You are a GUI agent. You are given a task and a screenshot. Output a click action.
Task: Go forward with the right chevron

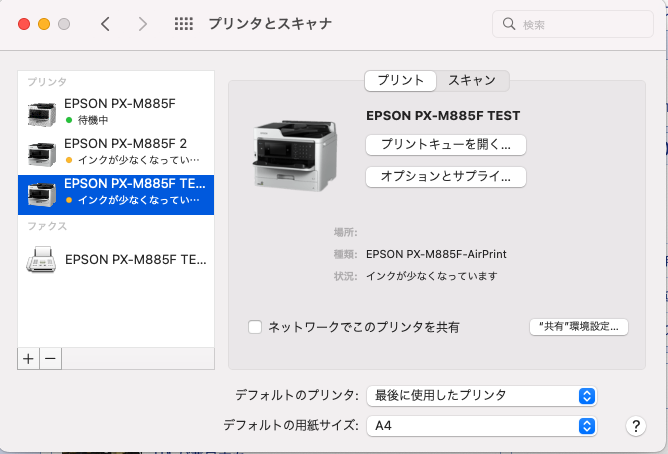(x=143, y=24)
